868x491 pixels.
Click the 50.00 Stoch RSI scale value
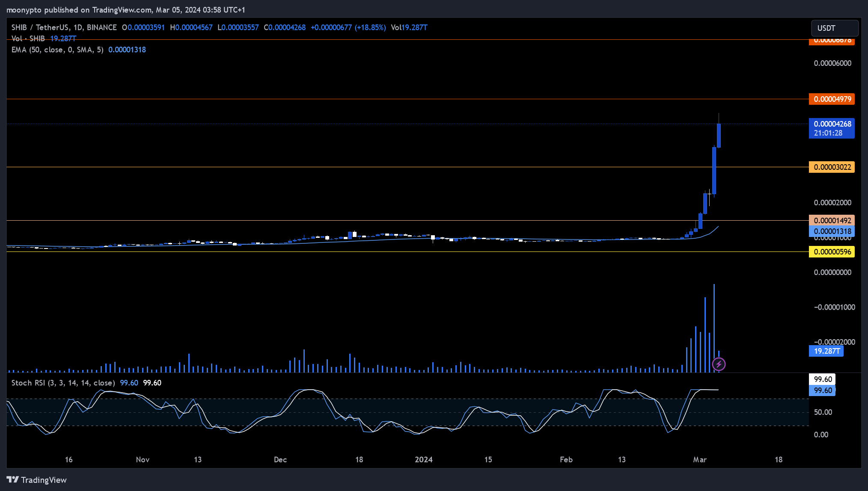click(x=823, y=412)
